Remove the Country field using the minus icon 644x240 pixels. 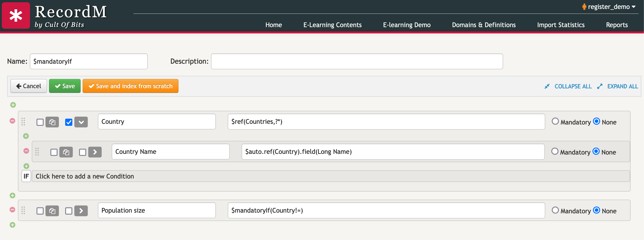point(12,121)
